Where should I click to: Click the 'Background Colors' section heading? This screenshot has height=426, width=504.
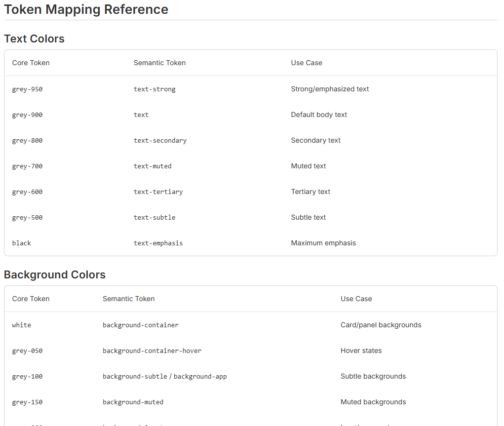[x=55, y=274]
